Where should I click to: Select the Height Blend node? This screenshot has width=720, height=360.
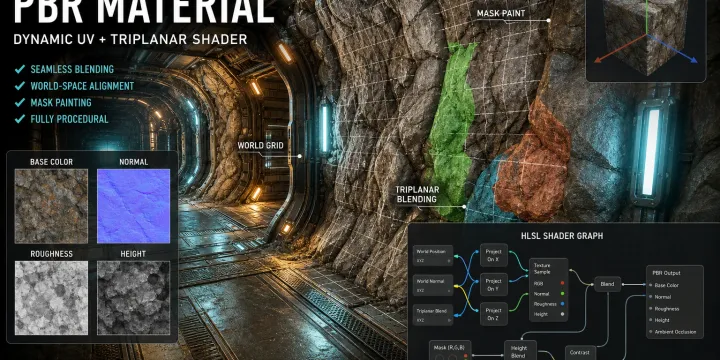pos(520,351)
